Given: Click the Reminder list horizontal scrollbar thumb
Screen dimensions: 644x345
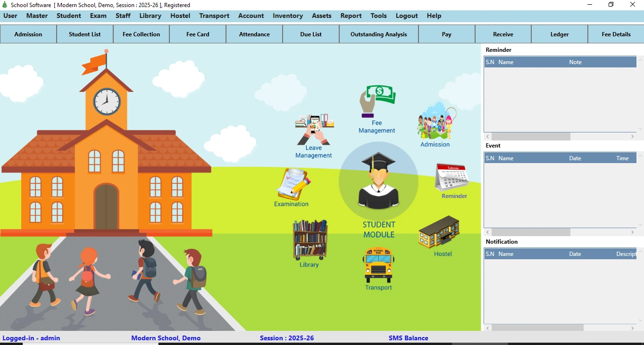Looking at the screenshot, I should tap(531, 136).
